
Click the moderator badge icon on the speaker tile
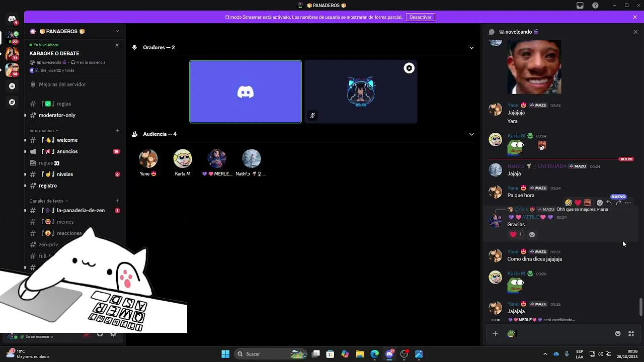click(409, 68)
